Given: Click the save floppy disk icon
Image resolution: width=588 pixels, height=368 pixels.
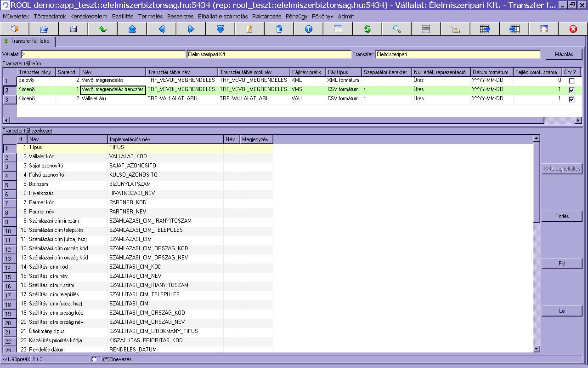Looking at the screenshot, I should coord(73,29).
